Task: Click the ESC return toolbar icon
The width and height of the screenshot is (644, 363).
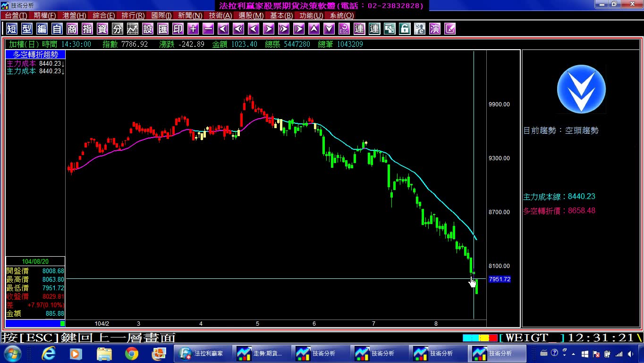Action: click(x=344, y=29)
